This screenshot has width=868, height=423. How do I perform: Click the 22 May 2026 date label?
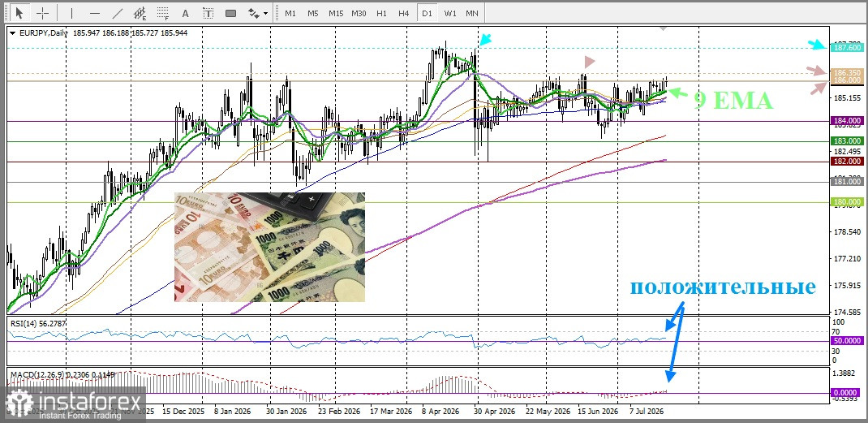tap(547, 412)
